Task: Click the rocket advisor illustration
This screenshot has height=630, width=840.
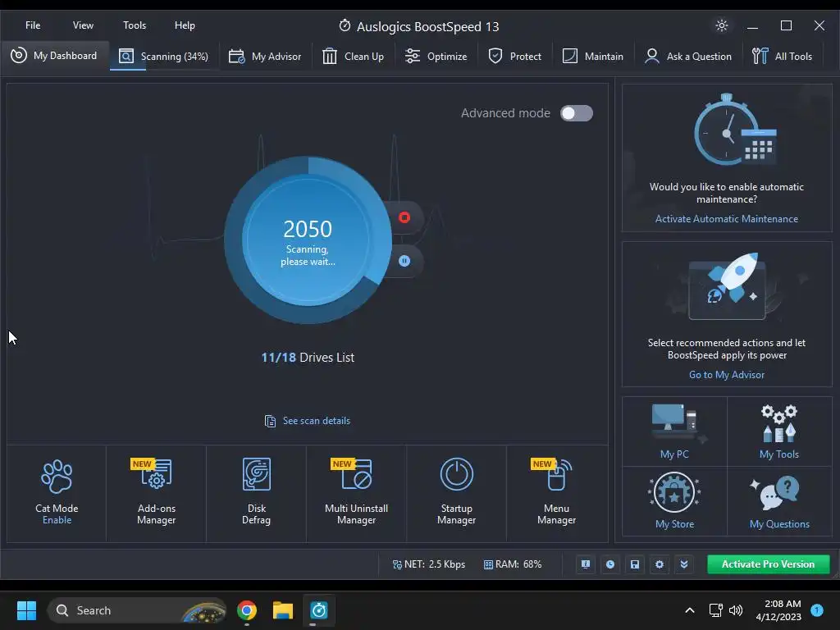Action: pyautogui.click(x=728, y=285)
